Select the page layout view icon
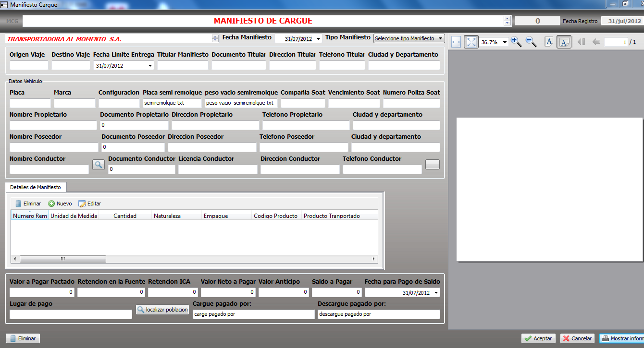This screenshot has width=644, height=348. 564,42
